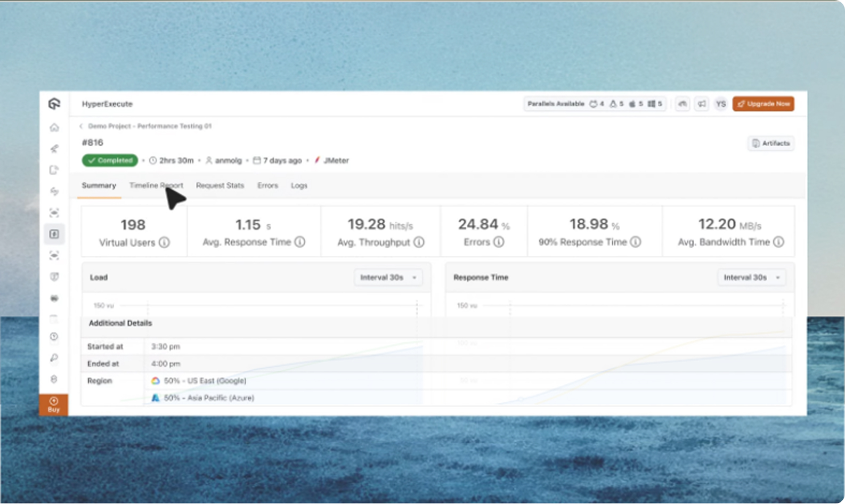Open the Logs tab
The image size is (845, 504).
(x=299, y=185)
